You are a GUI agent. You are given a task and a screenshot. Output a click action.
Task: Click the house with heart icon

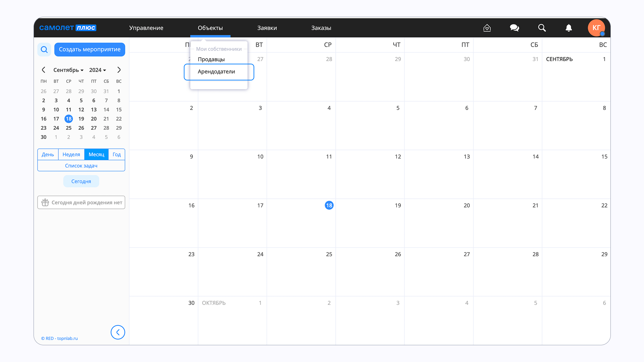pos(487,28)
